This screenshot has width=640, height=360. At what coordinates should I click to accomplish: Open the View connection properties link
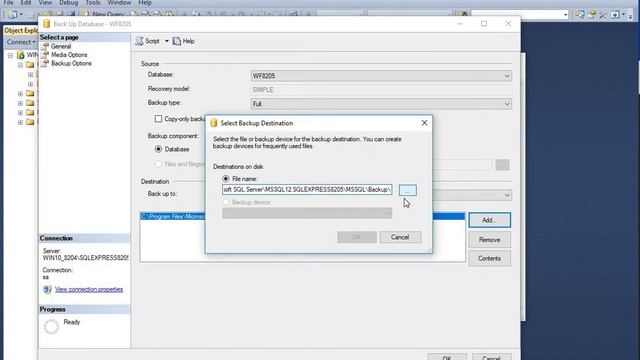89,289
